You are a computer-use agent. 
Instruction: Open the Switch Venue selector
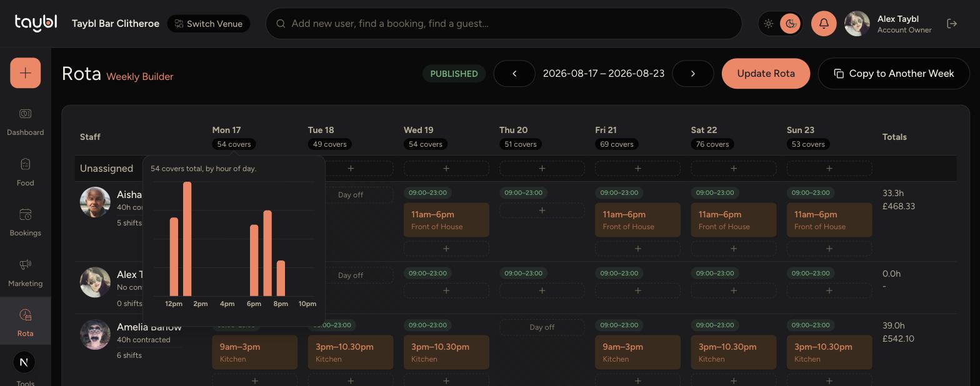[209, 24]
